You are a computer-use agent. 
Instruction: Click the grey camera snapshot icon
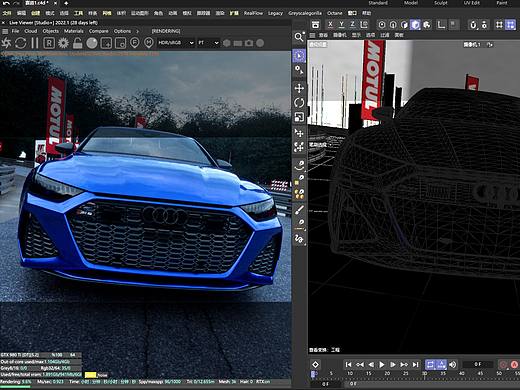[249, 43]
